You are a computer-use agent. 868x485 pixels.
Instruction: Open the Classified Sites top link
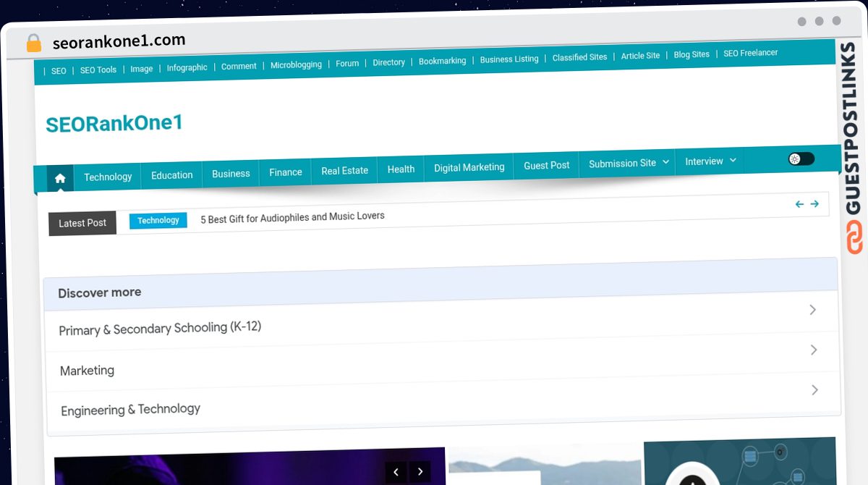coord(579,58)
